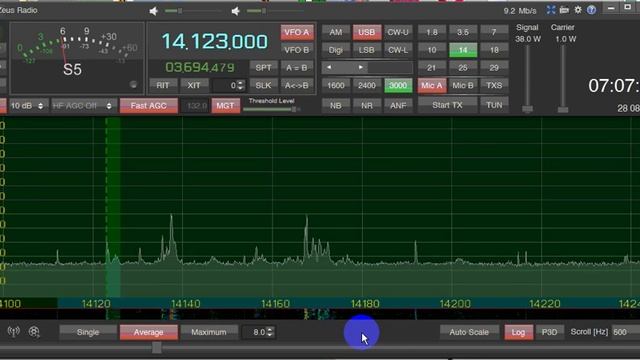640x360 pixels.
Task: Select the 3.5 MHz band
Action: (463, 33)
